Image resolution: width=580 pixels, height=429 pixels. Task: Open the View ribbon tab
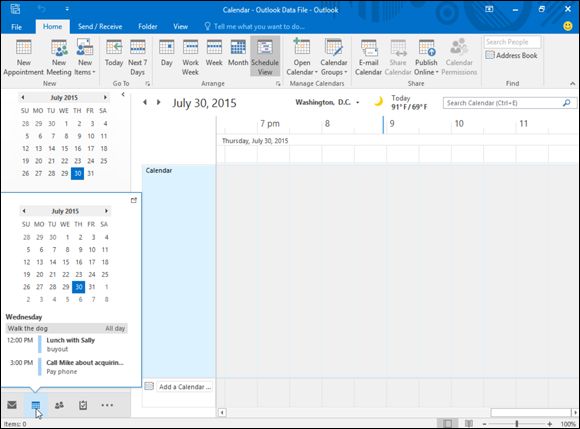pos(181,27)
